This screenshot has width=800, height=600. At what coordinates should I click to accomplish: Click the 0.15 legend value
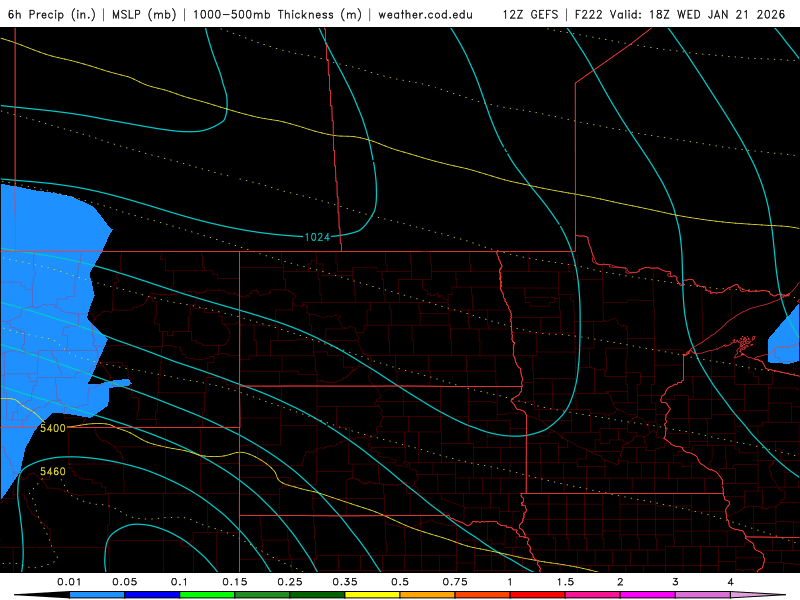click(x=235, y=582)
